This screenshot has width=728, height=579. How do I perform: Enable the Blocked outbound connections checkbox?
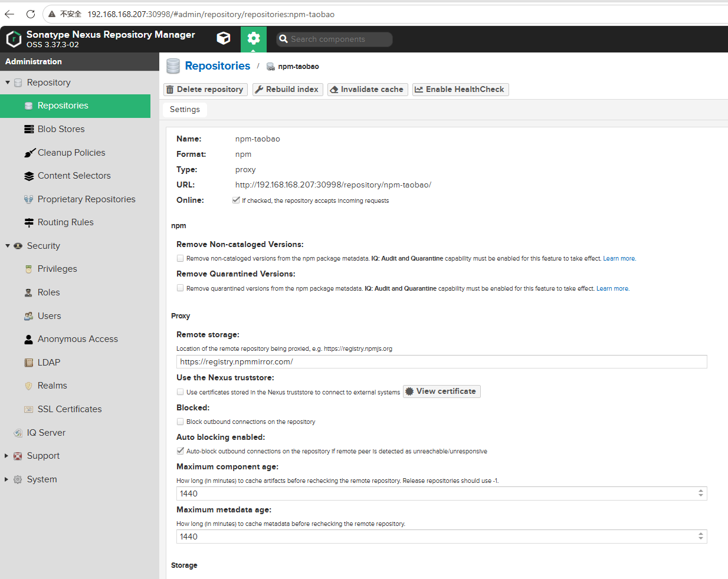coord(180,422)
